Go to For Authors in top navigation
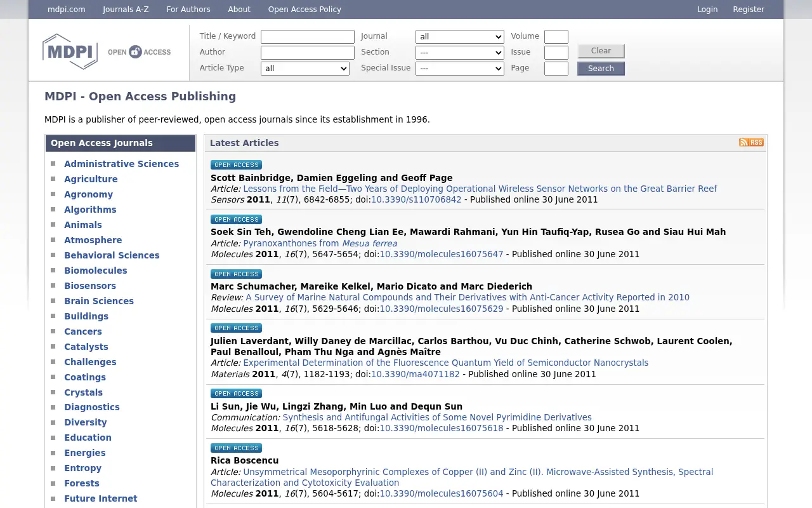The image size is (812, 508). pos(188,10)
